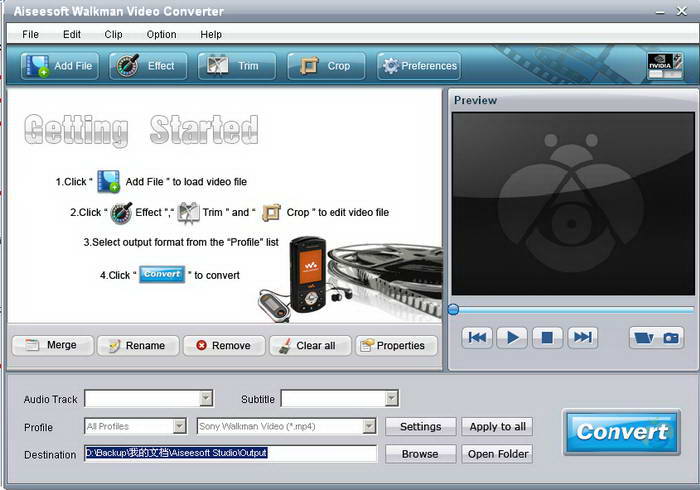The image size is (700, 490).
Task: Click the NVIDIA acceleration icon
Action: coord(665,66)
